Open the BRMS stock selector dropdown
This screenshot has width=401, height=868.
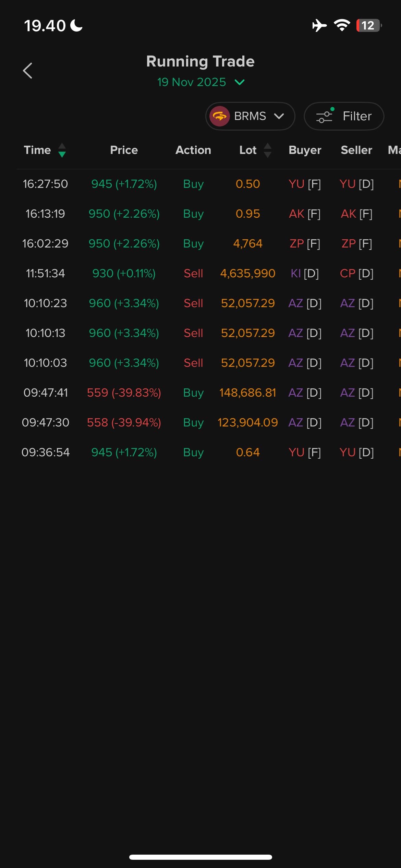[x=250, y=116]
